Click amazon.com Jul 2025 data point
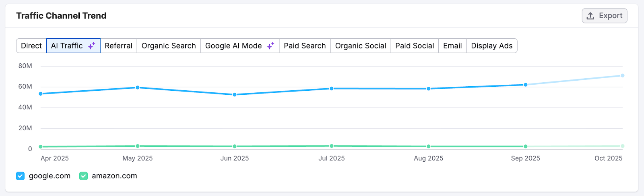This screenshot has width=644, height=196. point(332,146)
